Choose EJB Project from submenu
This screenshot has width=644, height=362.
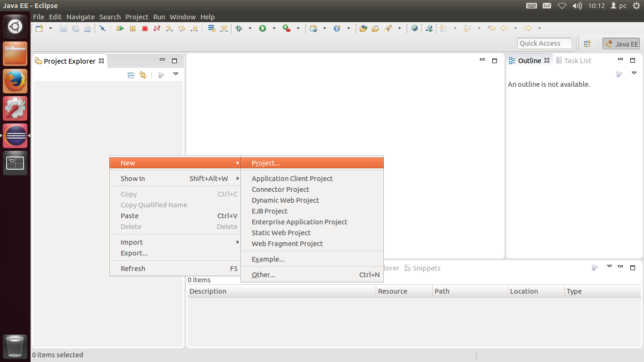(x=312, y=211)
